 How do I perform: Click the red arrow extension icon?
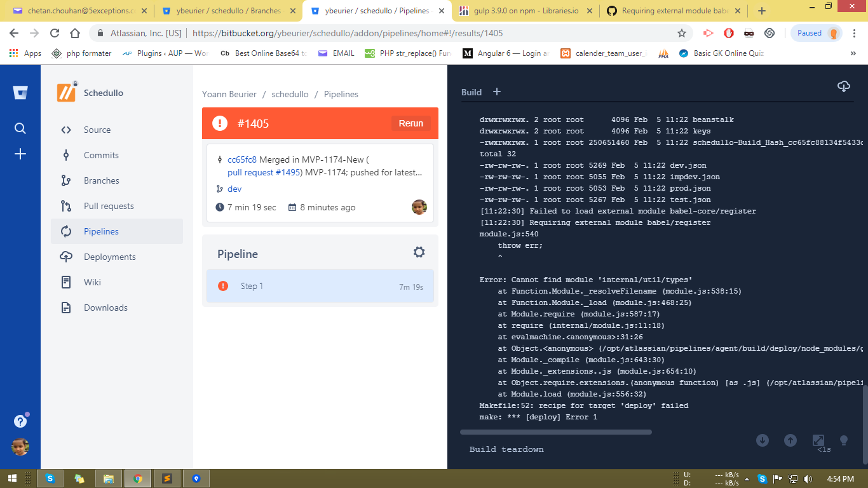click(709, 33)
